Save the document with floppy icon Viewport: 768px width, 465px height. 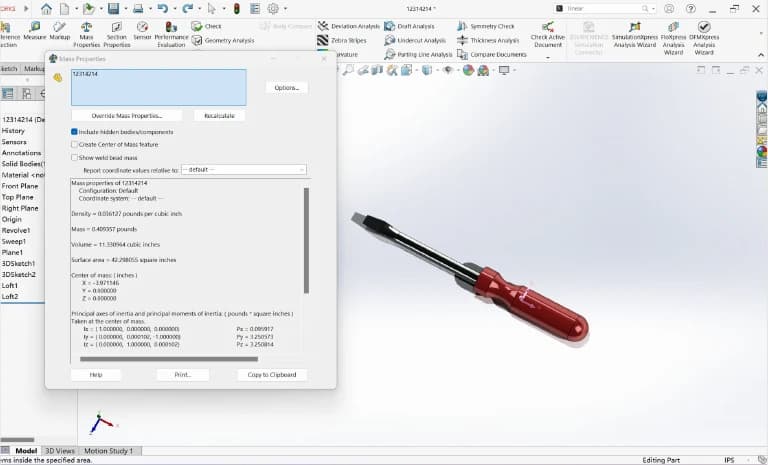click(x=114, y=8)
